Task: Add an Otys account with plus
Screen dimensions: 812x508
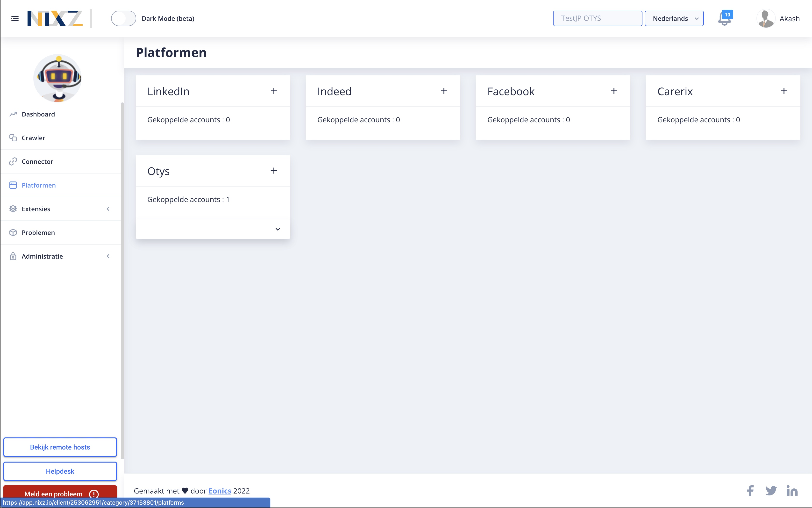Action: [x=274, y=171]
